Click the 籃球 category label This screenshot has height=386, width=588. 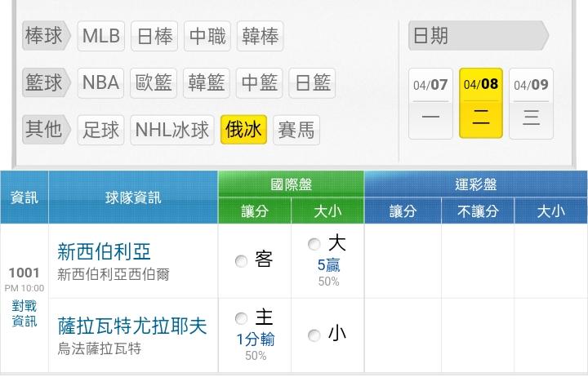click(x=46, y=82)
